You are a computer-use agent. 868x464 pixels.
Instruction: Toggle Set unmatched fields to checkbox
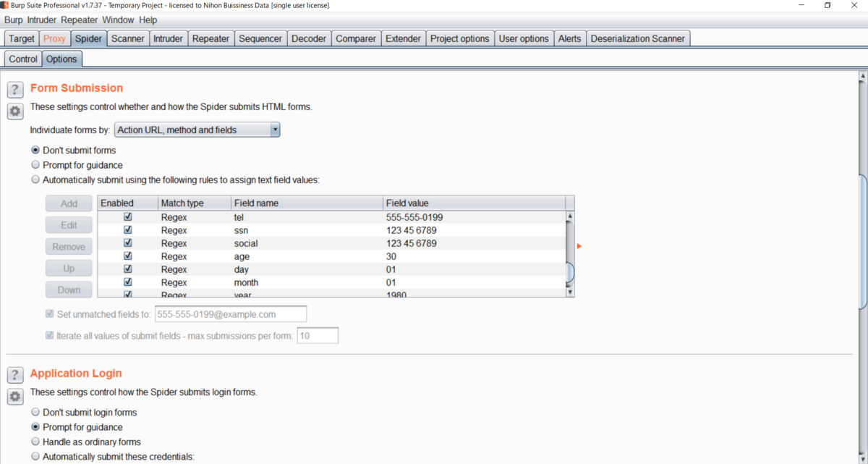50,314
